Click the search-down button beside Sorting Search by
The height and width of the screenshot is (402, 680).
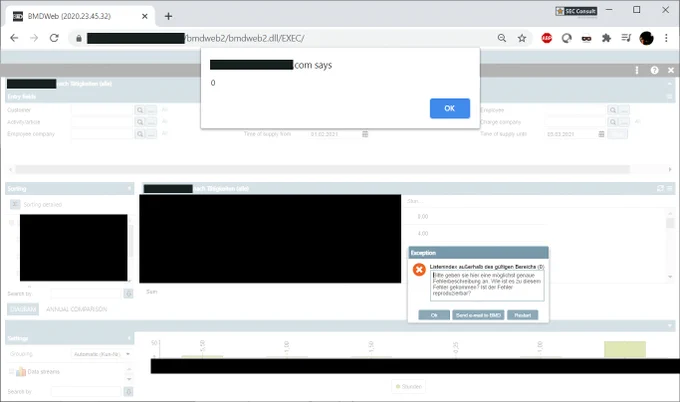(128, 294)
